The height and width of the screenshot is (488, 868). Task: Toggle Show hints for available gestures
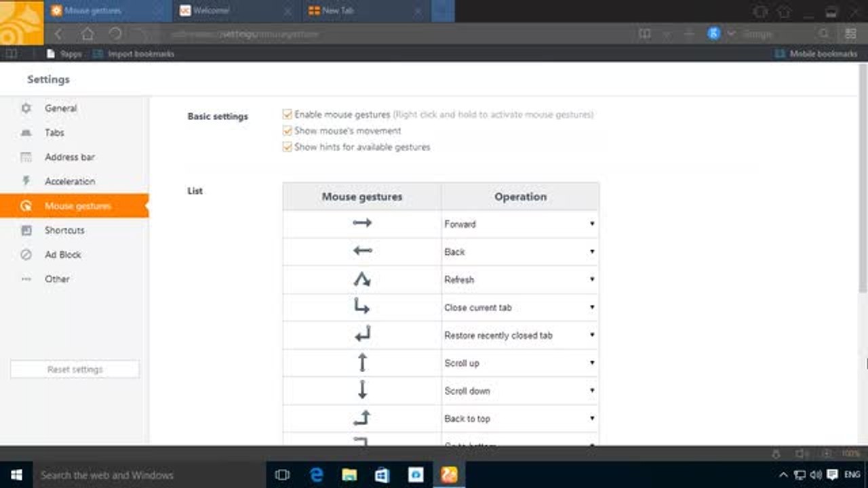tap(288, 147)
